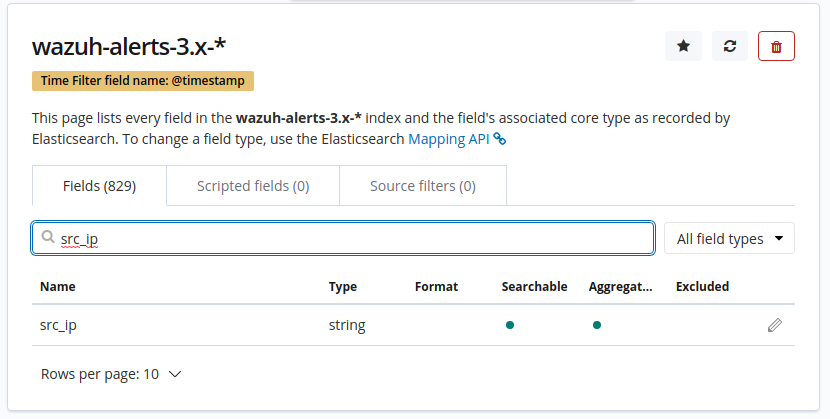Image resolution: width=830 pixels, height=419 pixels.
Task: Click the Time Filter field name badge
Action: coord(143,81)
